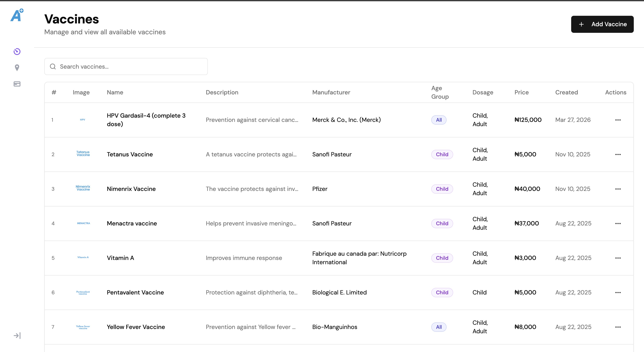The image size is (644, 352).
Task: Select the name HPV Gardasil-4 (complete 3 dose)
Action: [x=146, y=120]
